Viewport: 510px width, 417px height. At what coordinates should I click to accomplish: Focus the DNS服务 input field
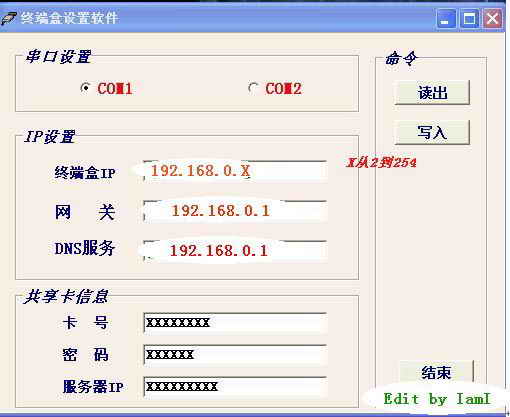point(235,251)
